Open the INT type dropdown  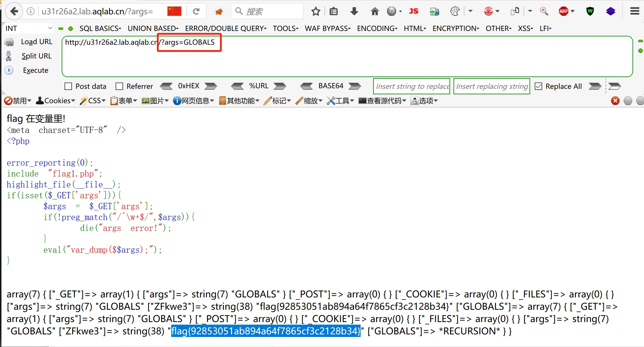(29, 28)
